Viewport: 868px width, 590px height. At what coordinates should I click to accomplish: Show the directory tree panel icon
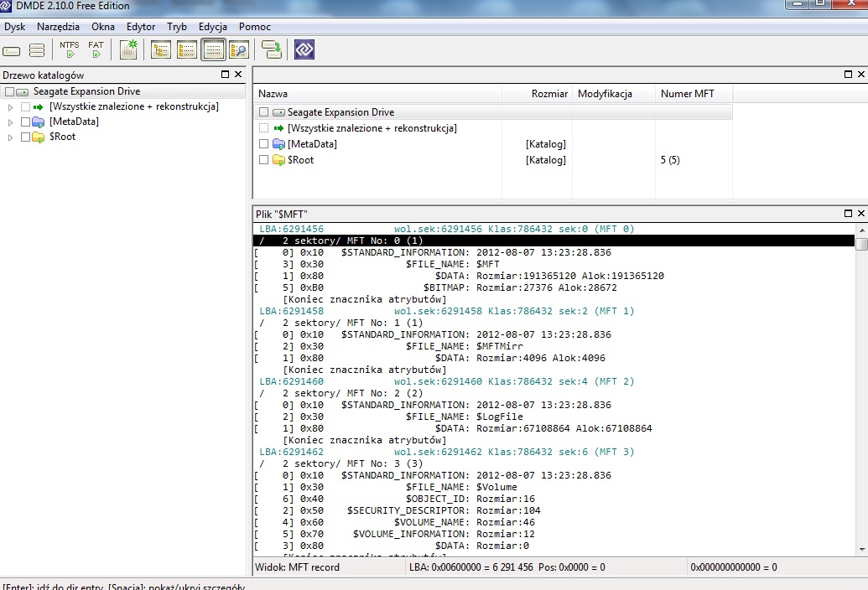pyautogui.click(x=160, y=49)
